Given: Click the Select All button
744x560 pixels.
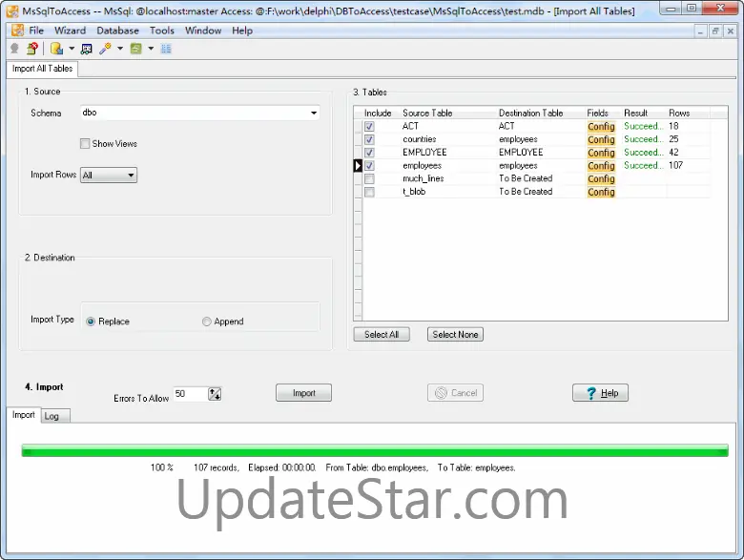Looking at the screenshot, I should pos(382,335).
